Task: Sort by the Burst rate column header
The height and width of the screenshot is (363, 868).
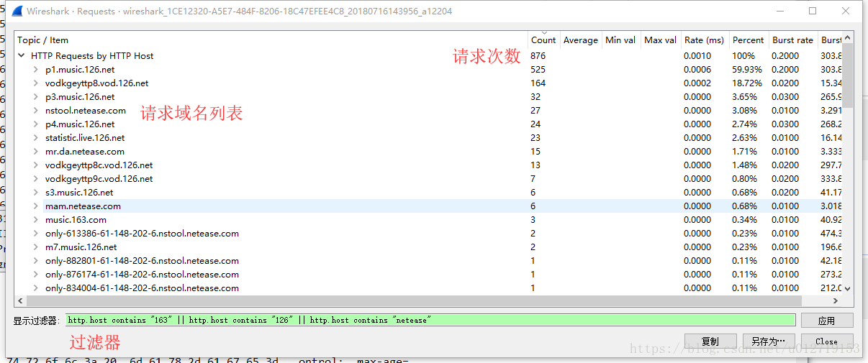Action: 792,40
